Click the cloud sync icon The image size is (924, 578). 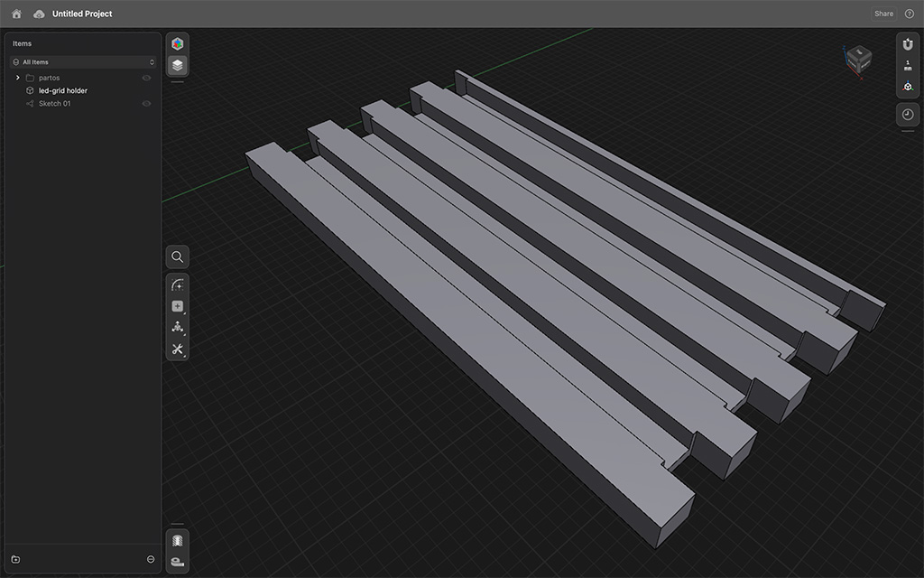[39, 14]
